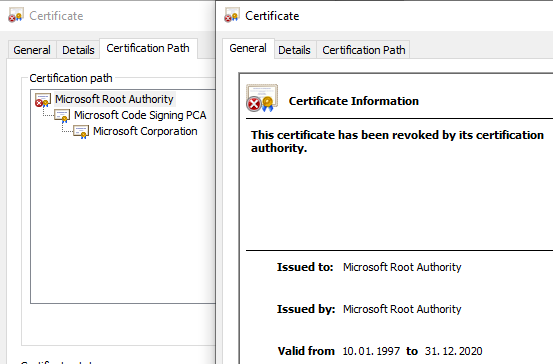Click the certificate icon beside Microsoft Corporation
The height and width of the screenshot is (364, 553).
pos(81,132)
